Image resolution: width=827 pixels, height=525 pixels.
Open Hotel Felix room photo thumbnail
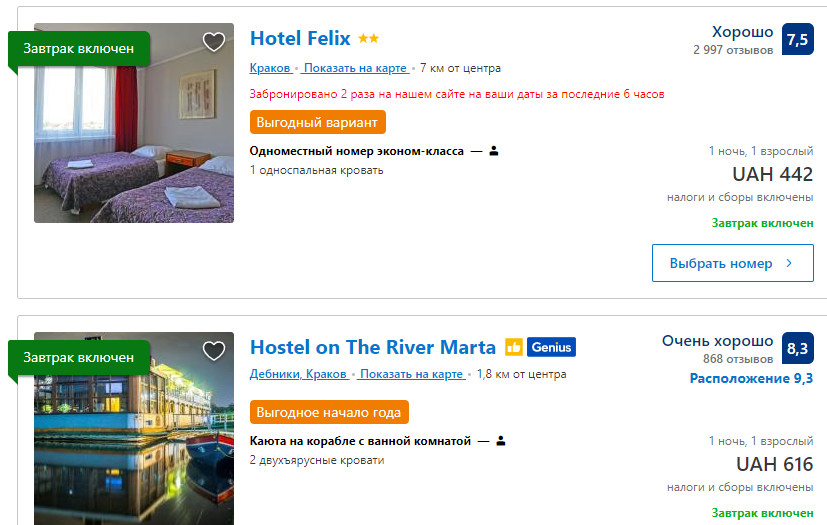coord(134,123)
